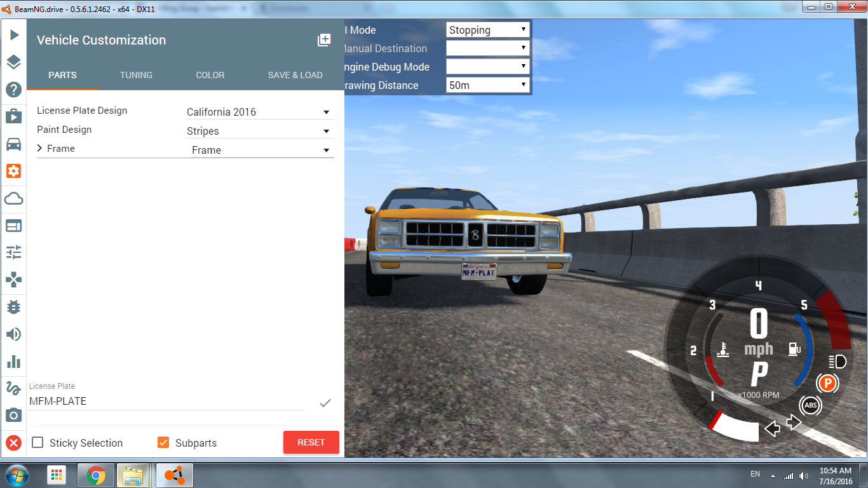The width and height of the screenshot is (868, 488).
Task: Open the Options sliders icon
Action: tap(14, 252)
